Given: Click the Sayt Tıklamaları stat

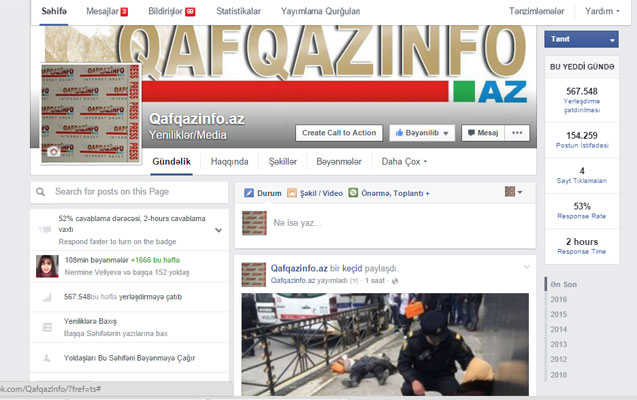Looking at the screenshot, I should [582, 175].
